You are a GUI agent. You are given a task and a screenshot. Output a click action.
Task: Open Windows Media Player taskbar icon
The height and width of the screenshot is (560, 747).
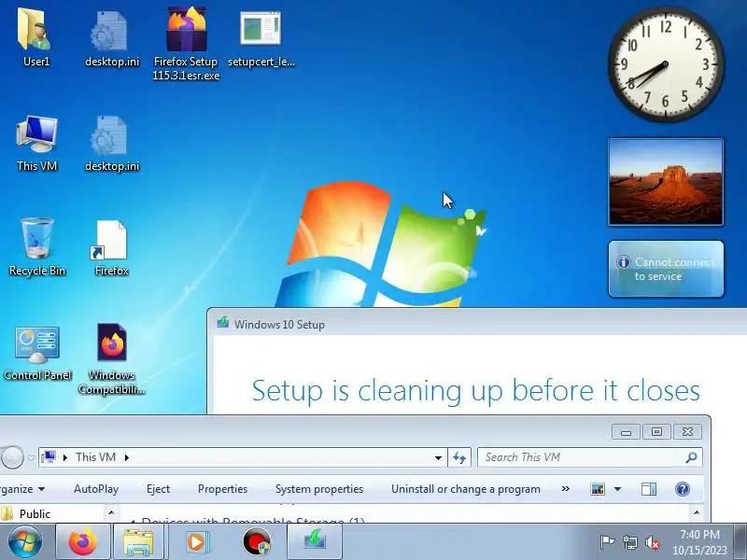click(196, 542)
